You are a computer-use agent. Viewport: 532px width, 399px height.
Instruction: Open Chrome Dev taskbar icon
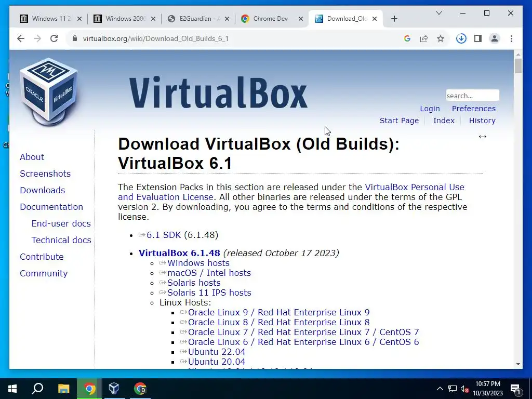click(x=140, y=389)
